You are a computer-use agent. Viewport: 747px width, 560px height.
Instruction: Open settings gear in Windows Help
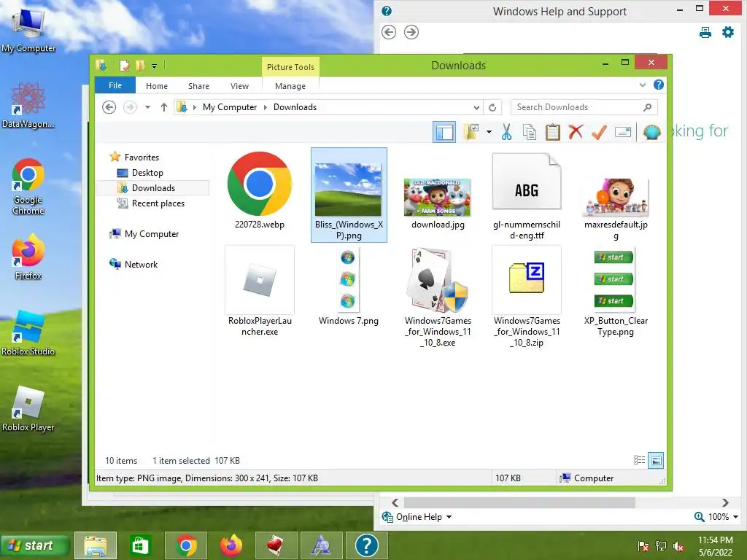click(x=728, y=32)
